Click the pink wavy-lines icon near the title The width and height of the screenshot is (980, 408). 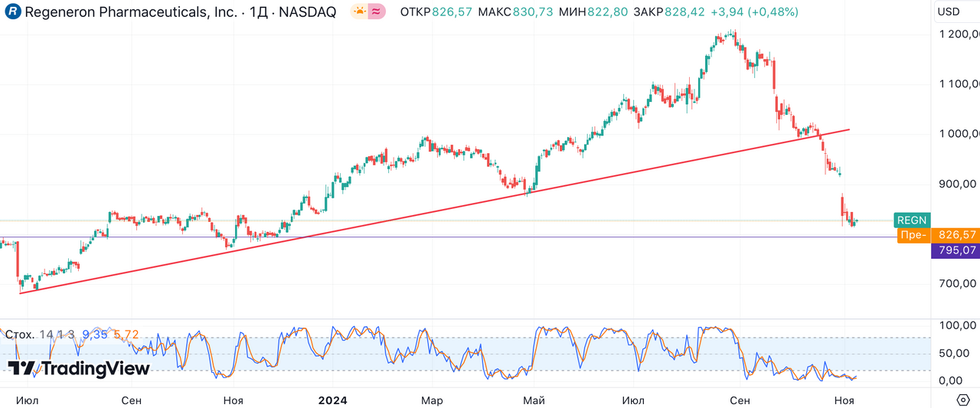pos(377,12)
